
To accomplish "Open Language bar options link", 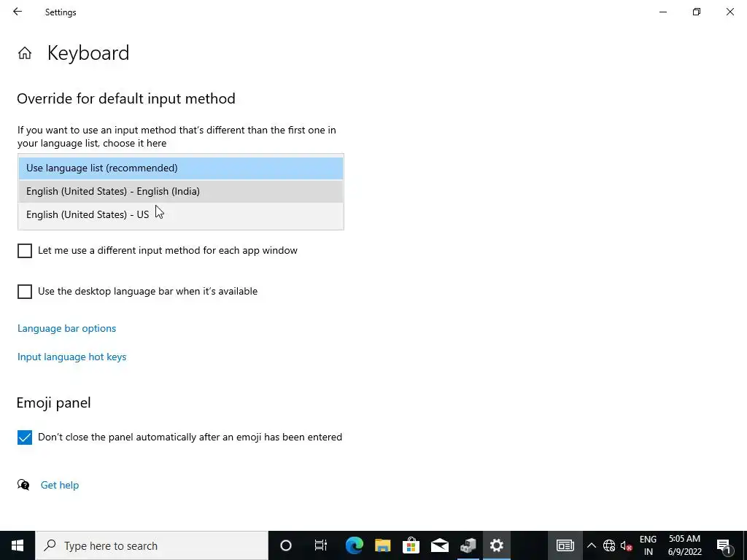I will point(66,329).
